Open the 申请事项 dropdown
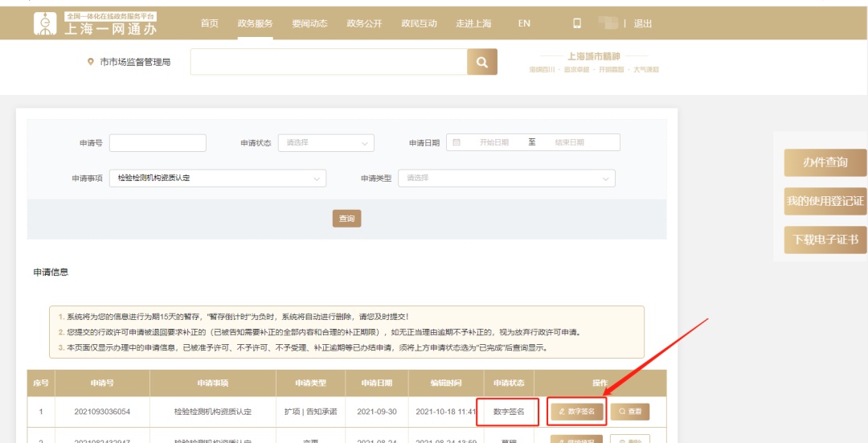Screen dimensions: 868x443 coord(217,178)
